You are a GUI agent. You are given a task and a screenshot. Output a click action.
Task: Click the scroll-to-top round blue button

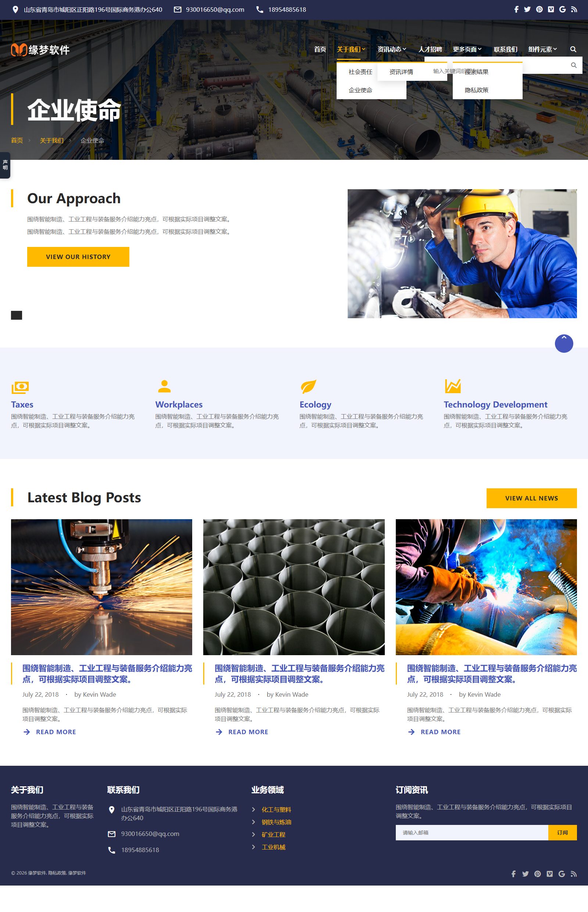(564, 343)
